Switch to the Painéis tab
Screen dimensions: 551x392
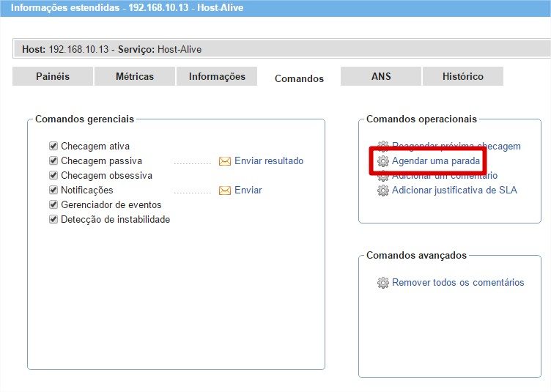[53, 76]
